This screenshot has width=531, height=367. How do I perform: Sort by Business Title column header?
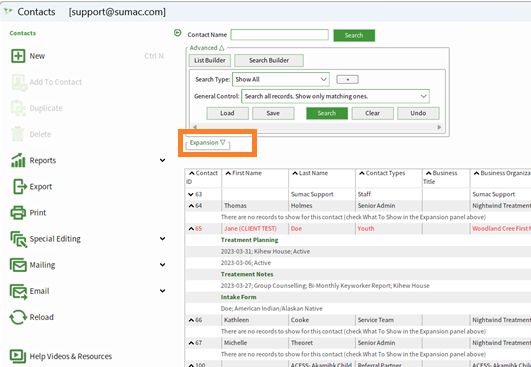(x=446, y=177)
